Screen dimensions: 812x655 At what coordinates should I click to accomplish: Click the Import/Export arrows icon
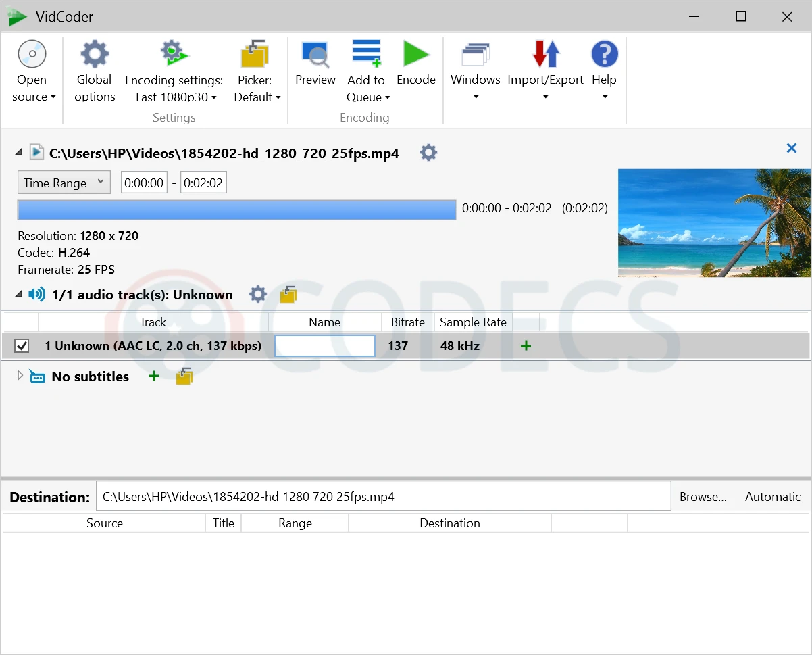(x=545, y=54)
